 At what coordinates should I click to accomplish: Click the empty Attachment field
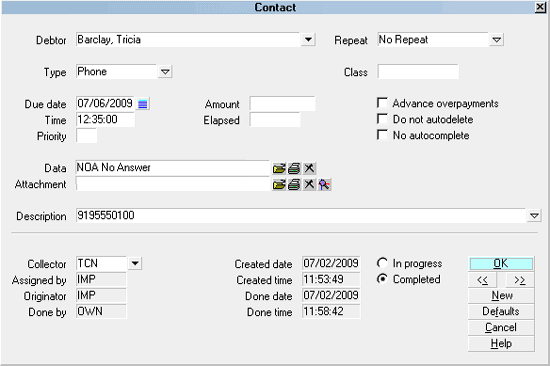tap(173, 184)
